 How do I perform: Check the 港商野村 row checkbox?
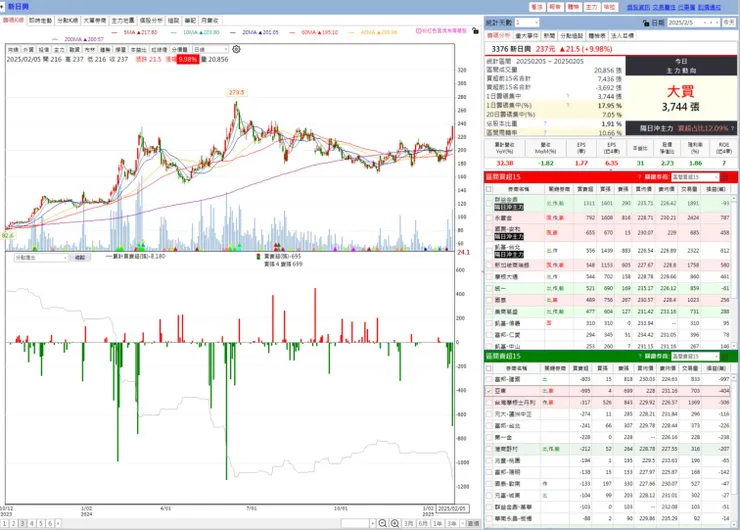(x=489, y=449)
